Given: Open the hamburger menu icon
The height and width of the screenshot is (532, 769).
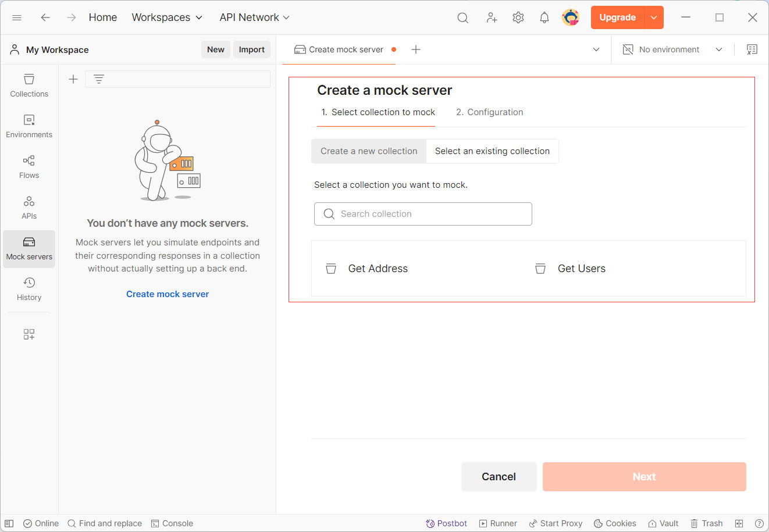Looking at the screenshot, I should tap(17, 17).
